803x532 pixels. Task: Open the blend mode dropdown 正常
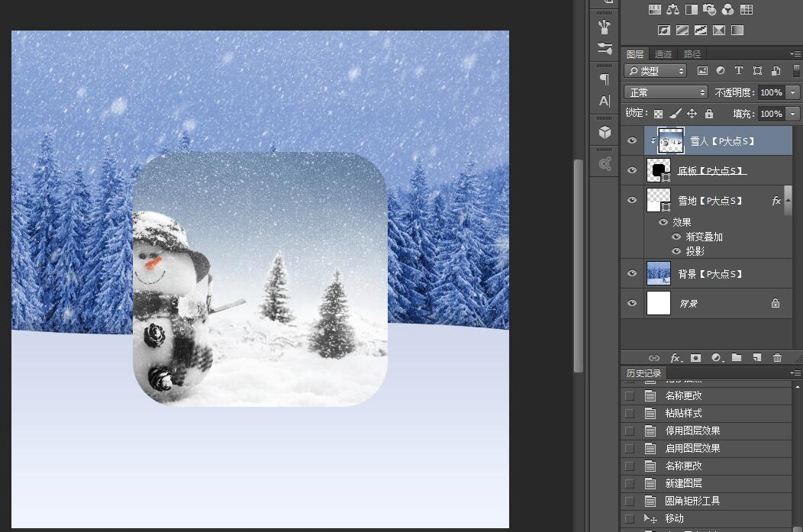[666, 92]
